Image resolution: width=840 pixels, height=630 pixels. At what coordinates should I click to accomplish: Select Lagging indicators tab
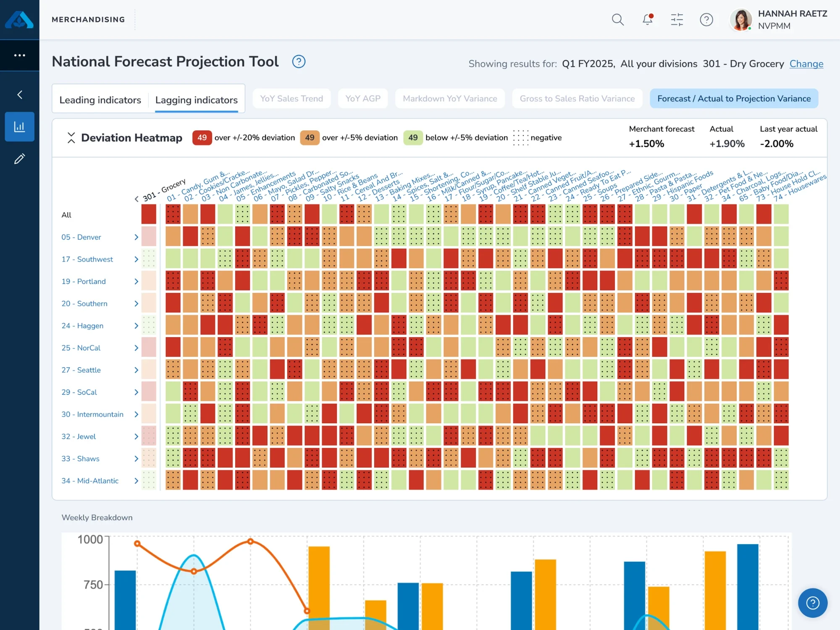coord(197,100)
